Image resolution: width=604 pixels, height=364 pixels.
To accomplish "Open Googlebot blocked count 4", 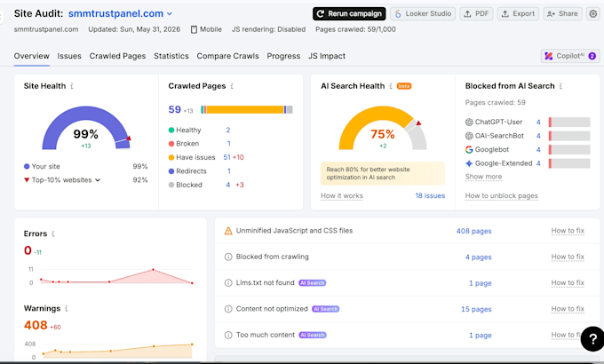I will coord(538,150).
